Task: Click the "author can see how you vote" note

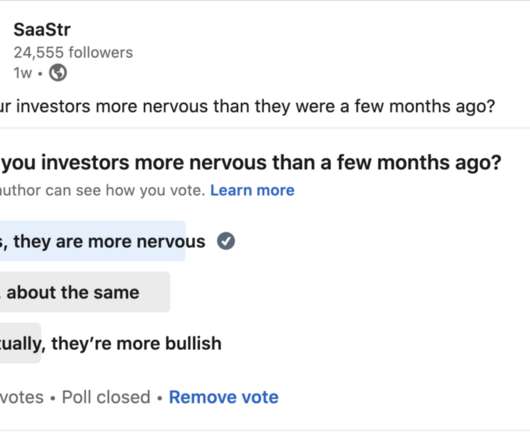Action: 102,190
